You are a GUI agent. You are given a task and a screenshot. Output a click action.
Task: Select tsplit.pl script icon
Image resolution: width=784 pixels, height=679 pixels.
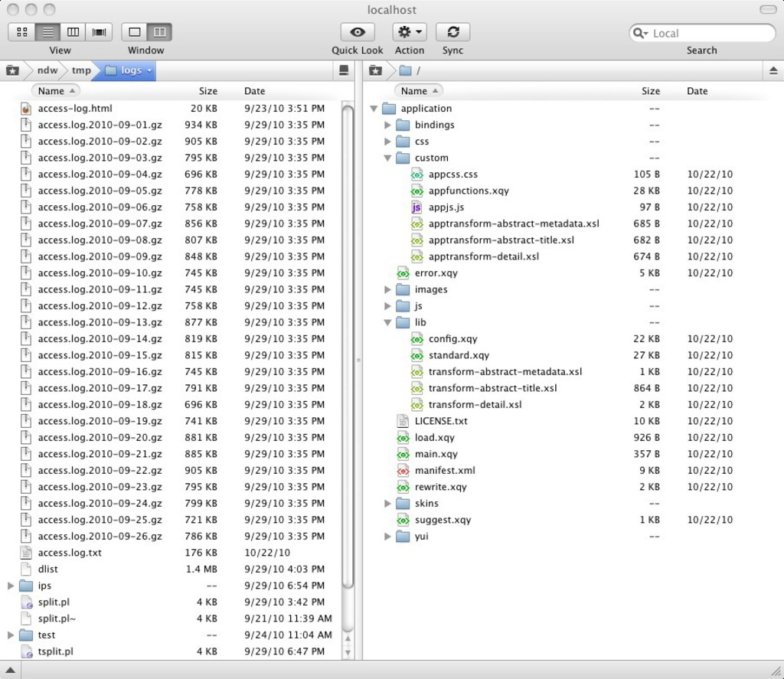[26, 651]
